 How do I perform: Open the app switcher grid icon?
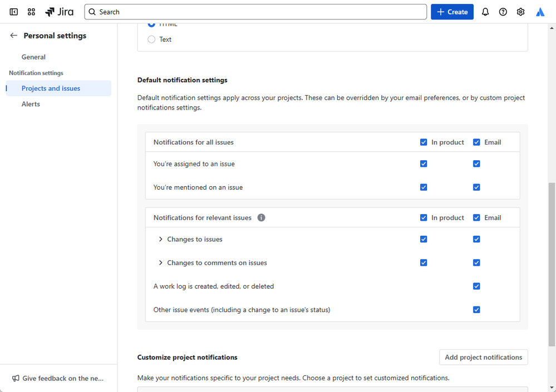click(x=31, y=12)
